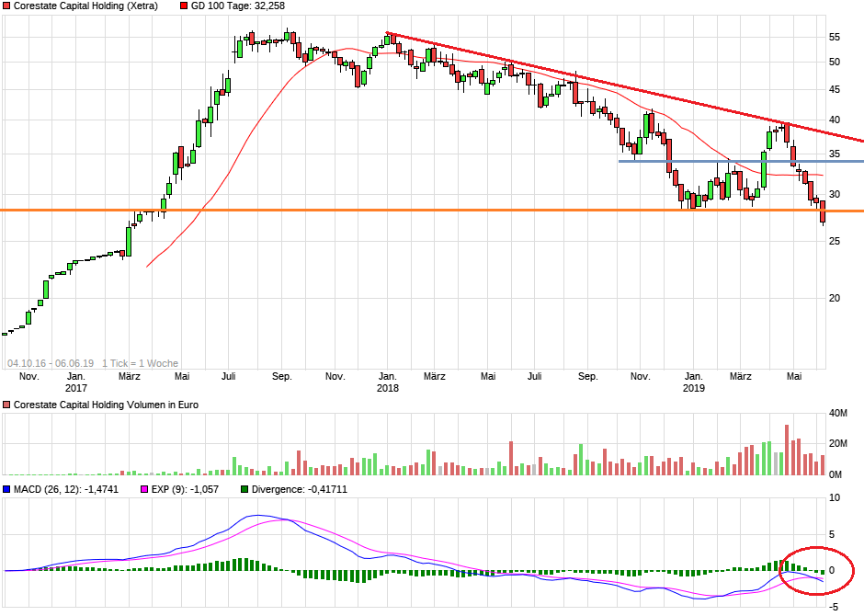Click the '45' price axis label
The image size is (864, 616).
835,90
